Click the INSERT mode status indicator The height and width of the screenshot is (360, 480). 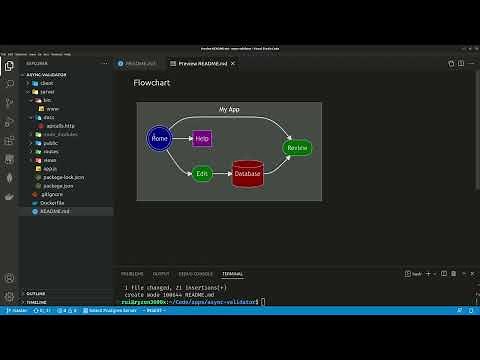[154, 310]
